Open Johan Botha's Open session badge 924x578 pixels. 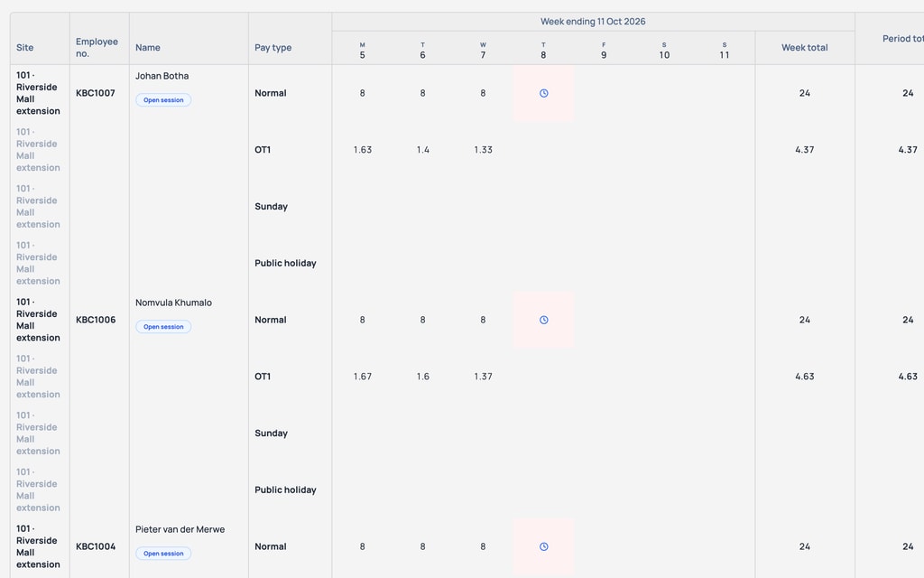click(x=163, y=100)
